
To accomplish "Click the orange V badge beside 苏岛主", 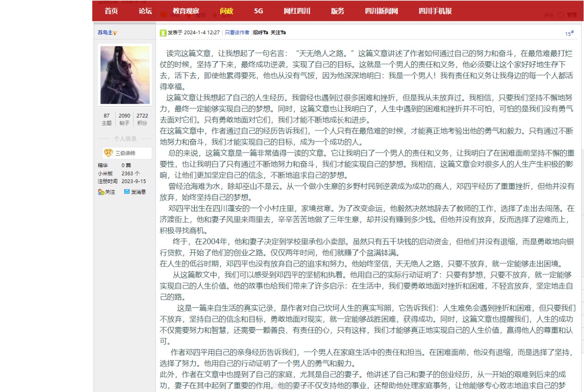I will tap(115, 33).
